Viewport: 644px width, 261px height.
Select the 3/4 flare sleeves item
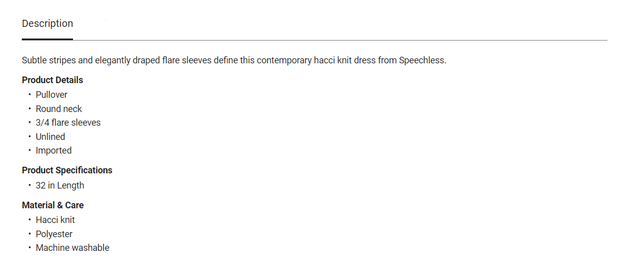[x=68, y=123]
